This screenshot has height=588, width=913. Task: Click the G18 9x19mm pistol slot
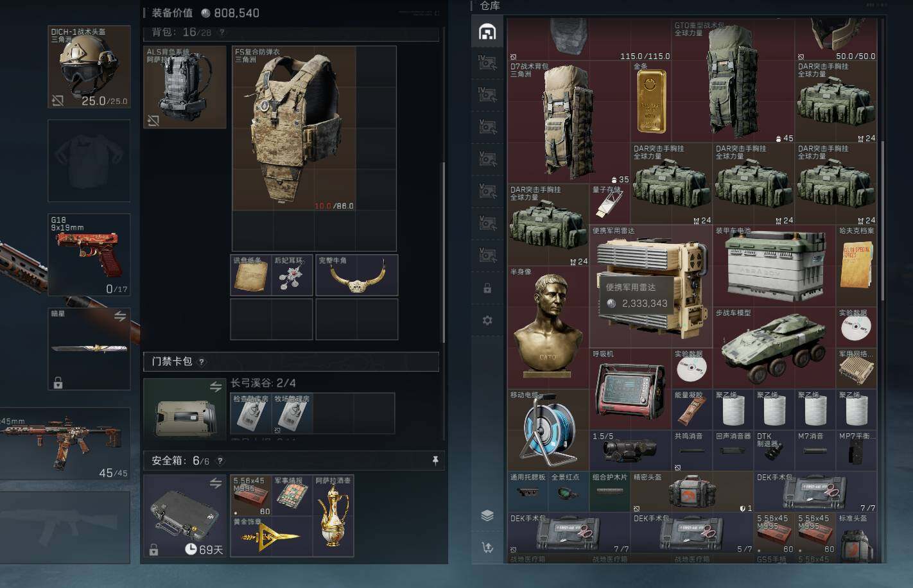89,254
